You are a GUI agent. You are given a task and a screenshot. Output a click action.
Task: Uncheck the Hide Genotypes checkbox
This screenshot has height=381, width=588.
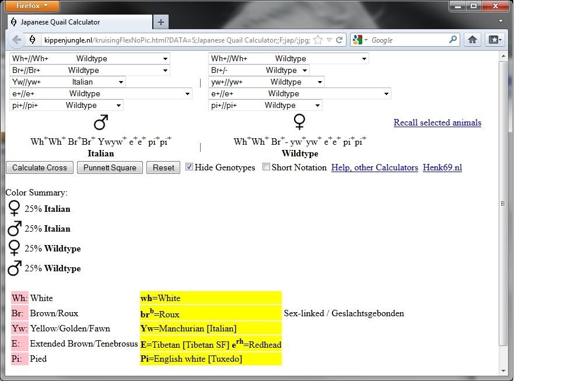(x=189, y=167)
